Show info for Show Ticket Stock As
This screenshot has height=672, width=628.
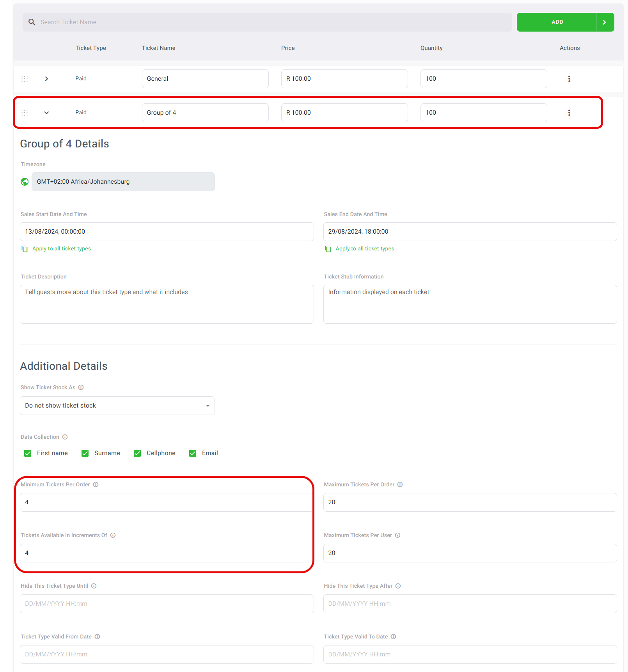coord(81,388)
